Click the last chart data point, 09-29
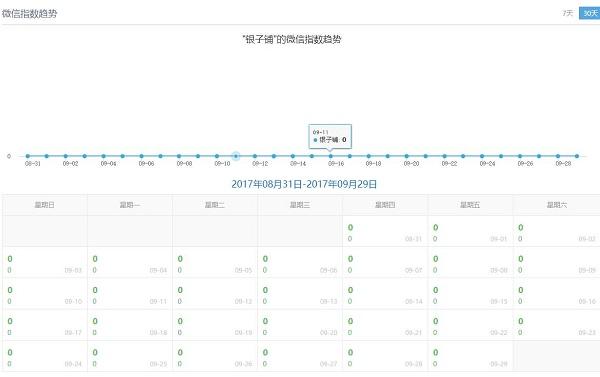 577,156
